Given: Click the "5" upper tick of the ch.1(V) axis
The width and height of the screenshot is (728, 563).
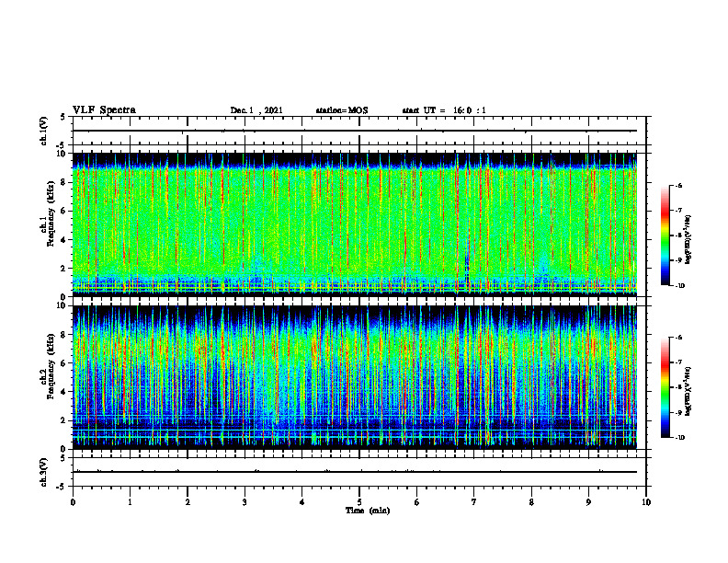Looking at the screenshot, I should tap(63, 117).
